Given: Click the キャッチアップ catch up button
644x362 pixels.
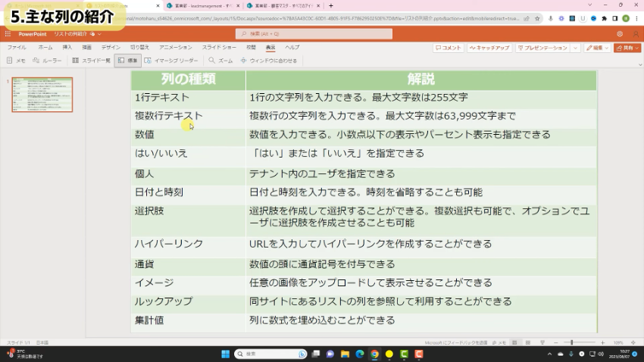Looking at the screenshot, I should pyautogui.click(x=489, y=48).
